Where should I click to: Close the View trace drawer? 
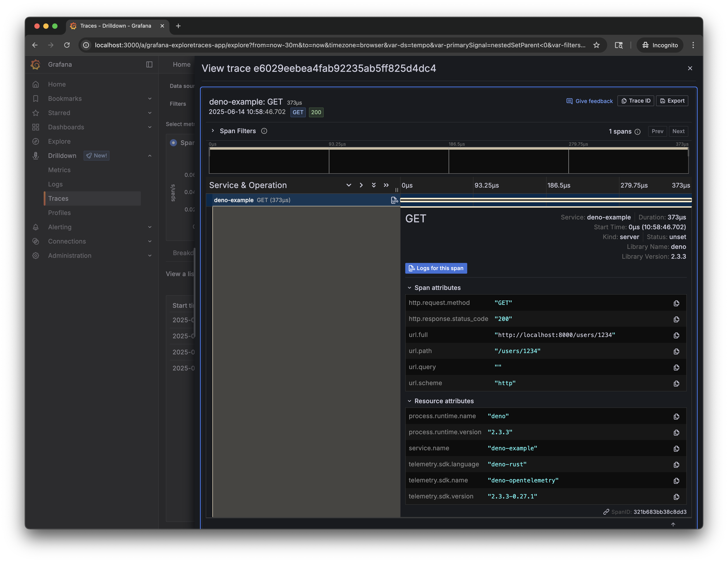(690, 68)
